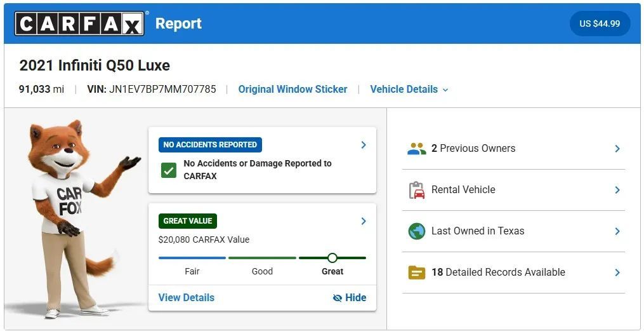Viewport: 644px width, 331px height.
Task: Click No Accidents or Damage Reported text
Action: coord(258,170)
